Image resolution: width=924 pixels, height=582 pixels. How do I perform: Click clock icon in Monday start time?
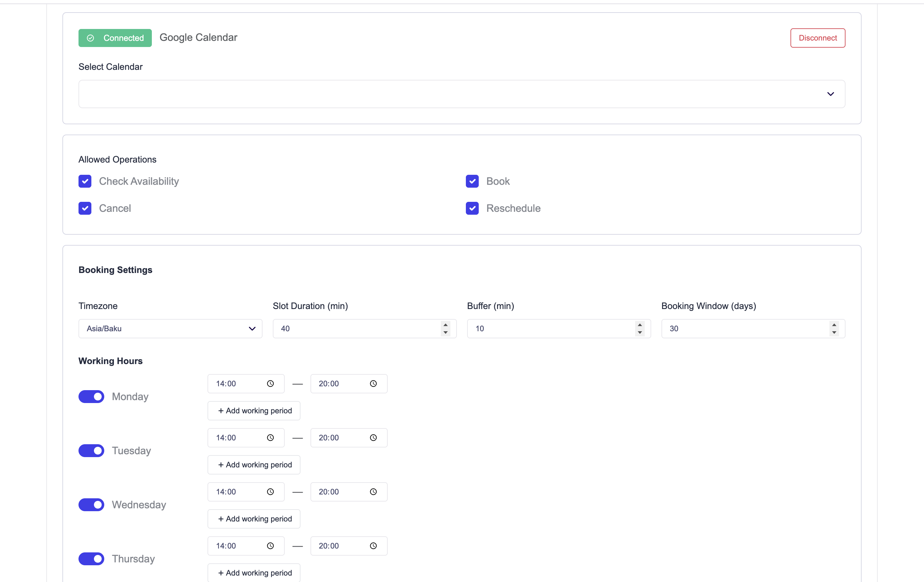coord(270,383)
